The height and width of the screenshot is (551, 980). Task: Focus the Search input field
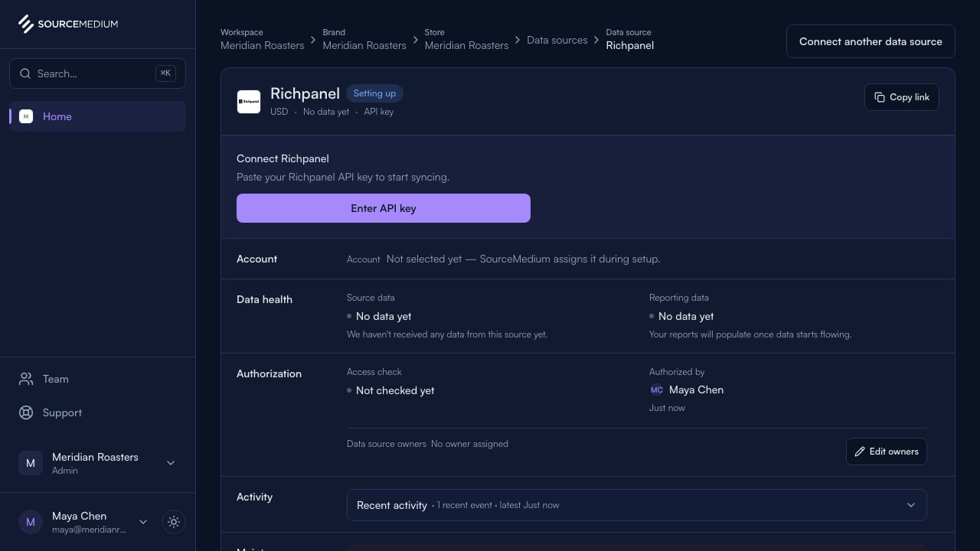tap(97, 73)
